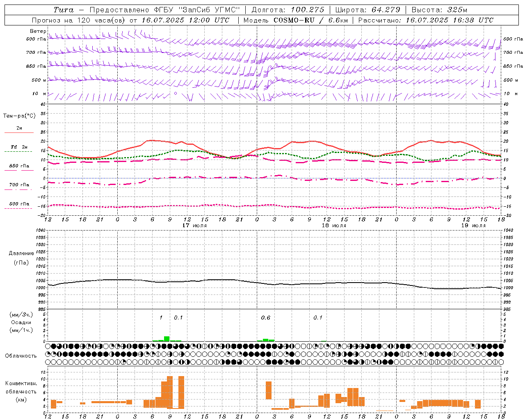Image resolution: width=525 pixels, height=420 pixels.
Task: Click the "(км)" unit under convective cloudiness
Action: pos(21,399)
